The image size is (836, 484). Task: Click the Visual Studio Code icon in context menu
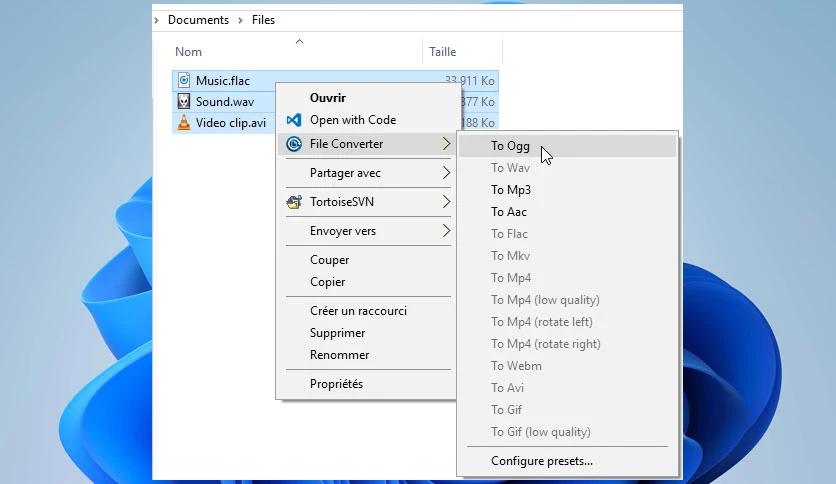click(x=294, y=120)
